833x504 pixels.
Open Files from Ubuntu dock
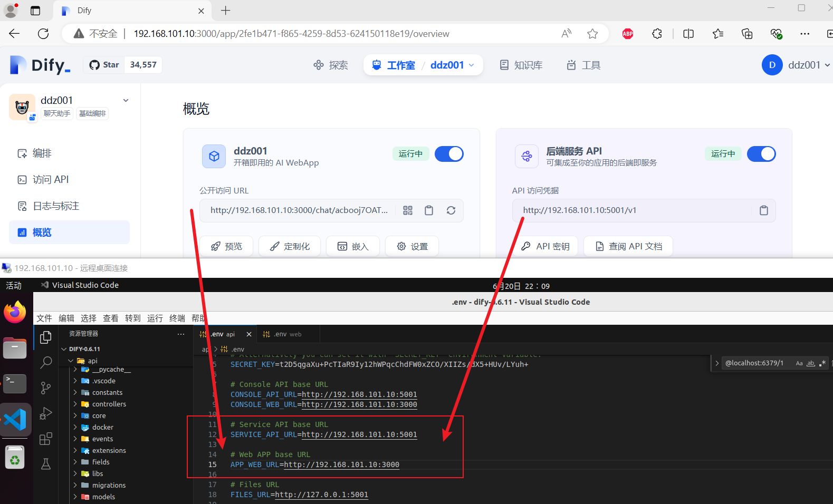click(15, 348)
